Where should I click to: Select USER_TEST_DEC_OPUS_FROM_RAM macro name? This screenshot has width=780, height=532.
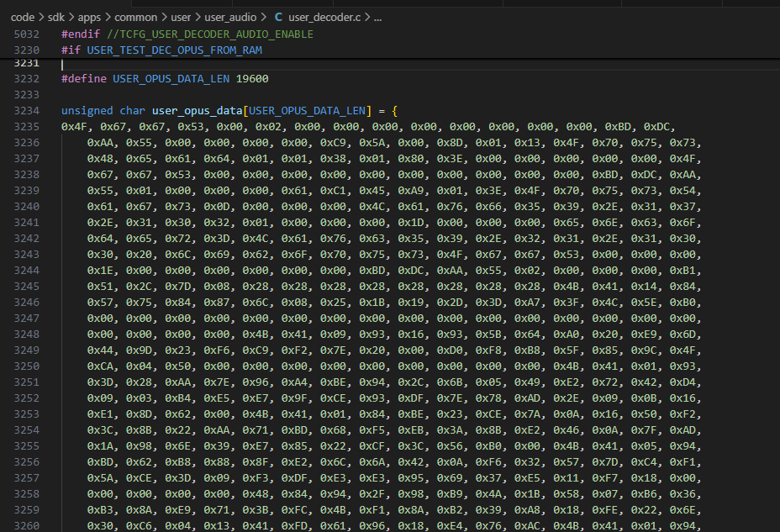click(x=175, y=50)
